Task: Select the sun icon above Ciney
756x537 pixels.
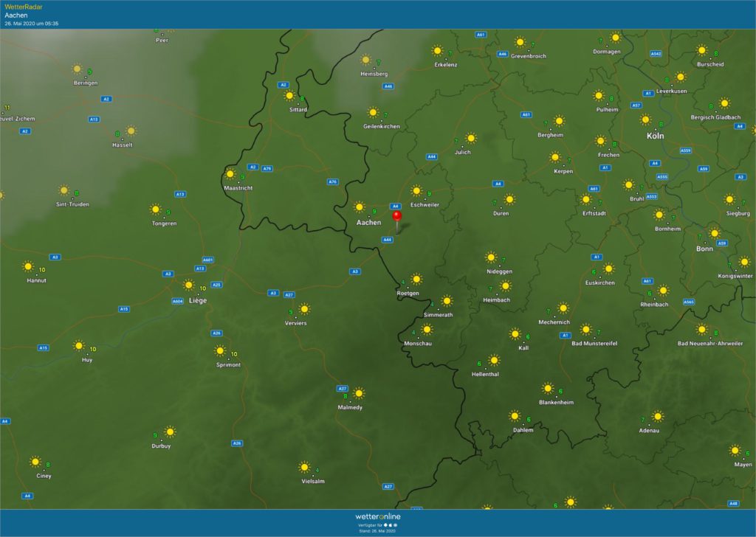Action: 35,461
